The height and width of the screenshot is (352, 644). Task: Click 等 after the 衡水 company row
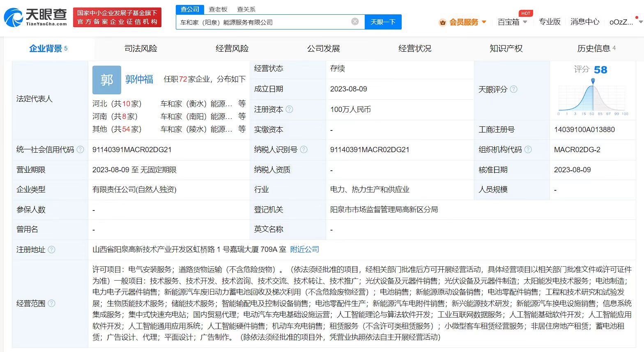[242, 104]
